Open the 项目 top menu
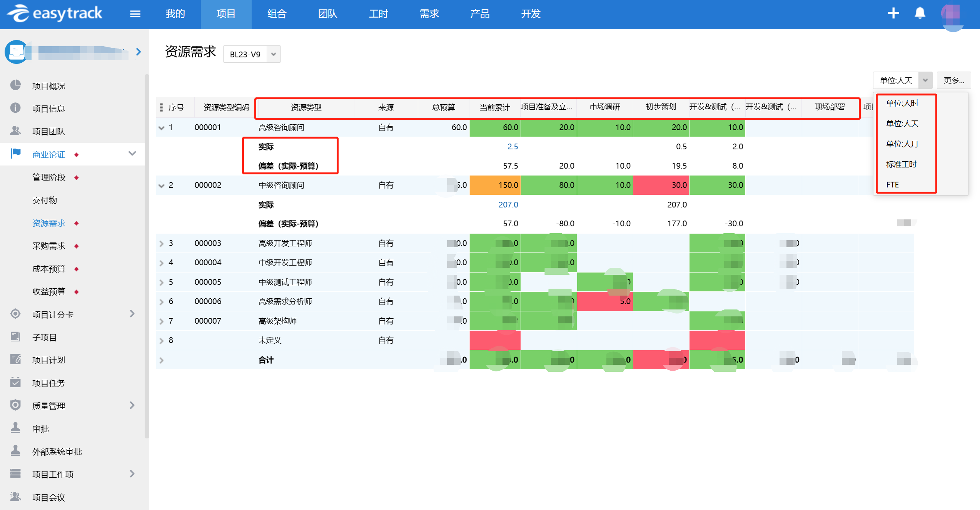The width and height of the screenshot is (980, 510). point(226,14)
